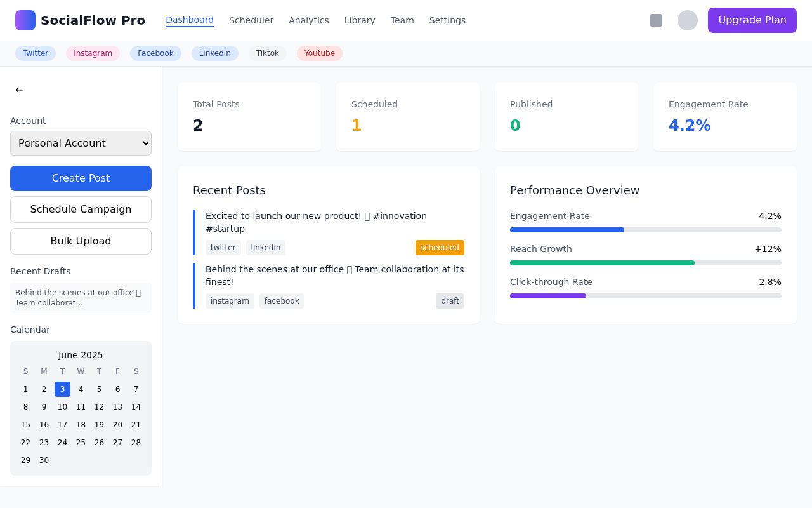
Task: Click the 'draft' status badge
Action: (x=450, y=300)
